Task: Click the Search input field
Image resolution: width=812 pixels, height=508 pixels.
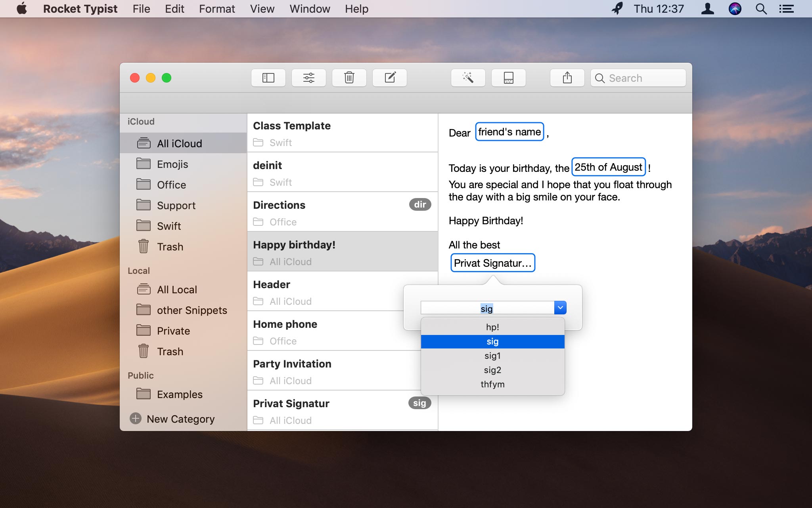Action: [638, 78]
